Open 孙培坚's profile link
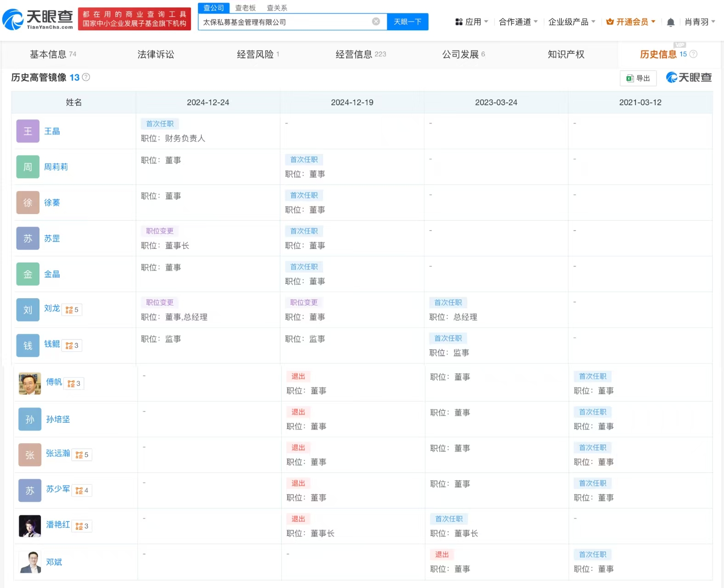This screenshot has height=588, width=724. pos(58,419)
